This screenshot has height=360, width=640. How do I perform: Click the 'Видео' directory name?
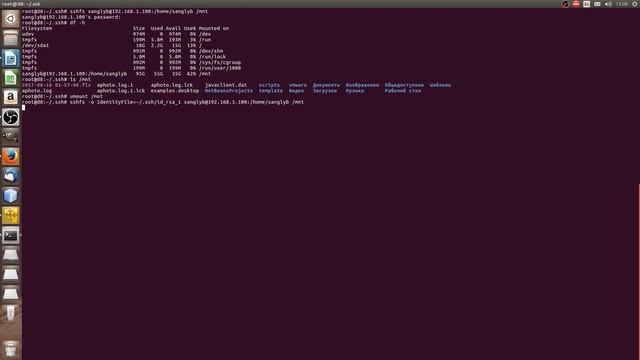click(x=296, y=91)
